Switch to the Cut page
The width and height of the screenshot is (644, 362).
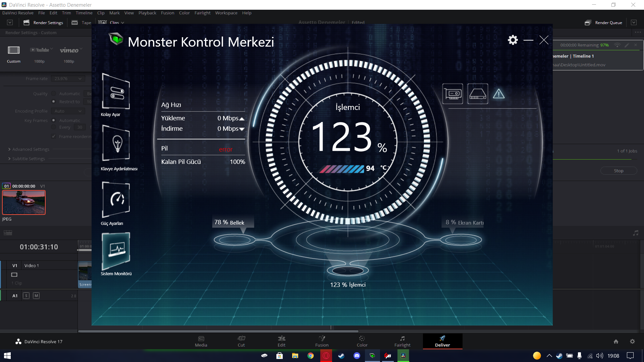(x=241, y=341)
